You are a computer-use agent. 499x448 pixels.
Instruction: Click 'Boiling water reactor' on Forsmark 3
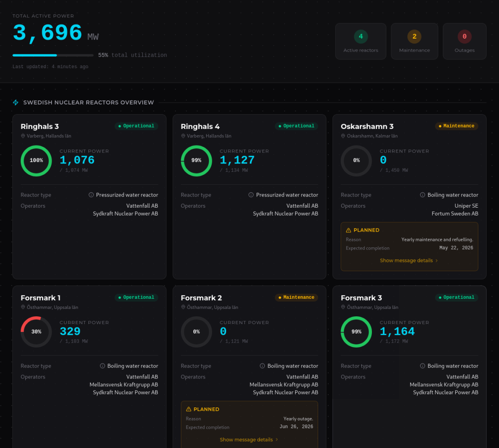coord(453,366)
